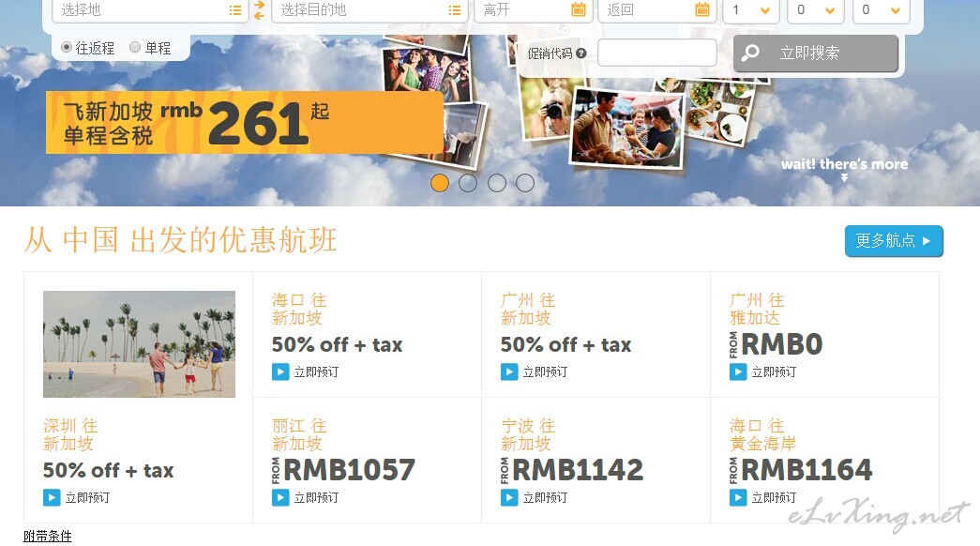This screenshot has width=980, height=546.
Task: Click the origin list icon in 选择地 field
Action: [235, 10]
